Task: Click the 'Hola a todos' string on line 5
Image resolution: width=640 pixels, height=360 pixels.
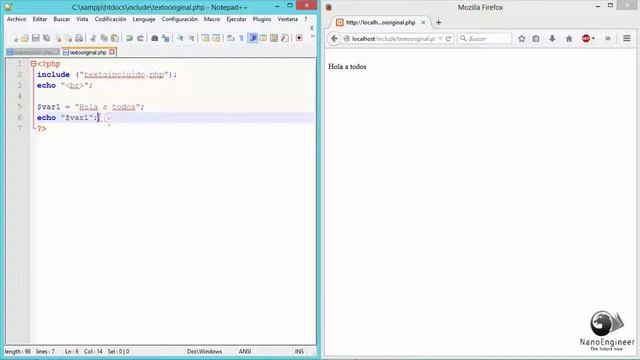Action: [107, 107]
